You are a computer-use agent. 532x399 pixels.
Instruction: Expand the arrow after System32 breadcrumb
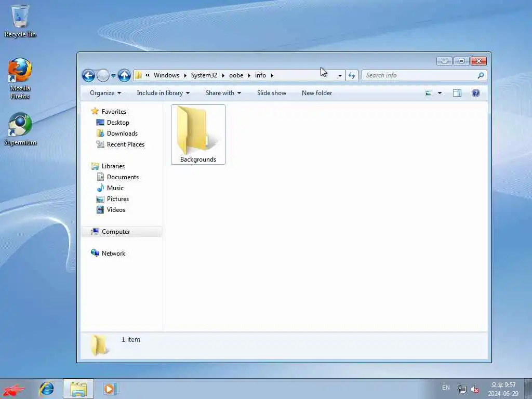click(x=223, y=75)
